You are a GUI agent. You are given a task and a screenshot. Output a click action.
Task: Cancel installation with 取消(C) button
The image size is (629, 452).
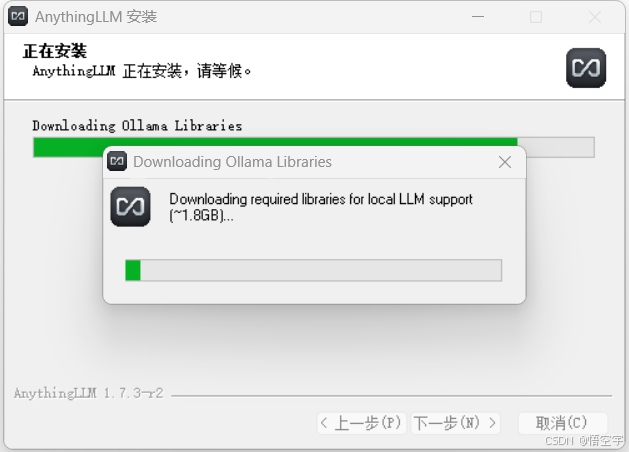click(562, 423)
